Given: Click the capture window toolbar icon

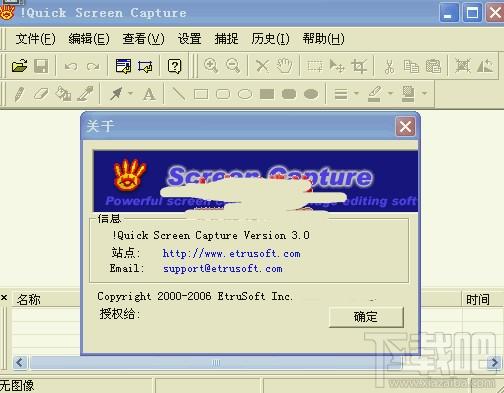Looking at the screenshot, I should point(123,66).
